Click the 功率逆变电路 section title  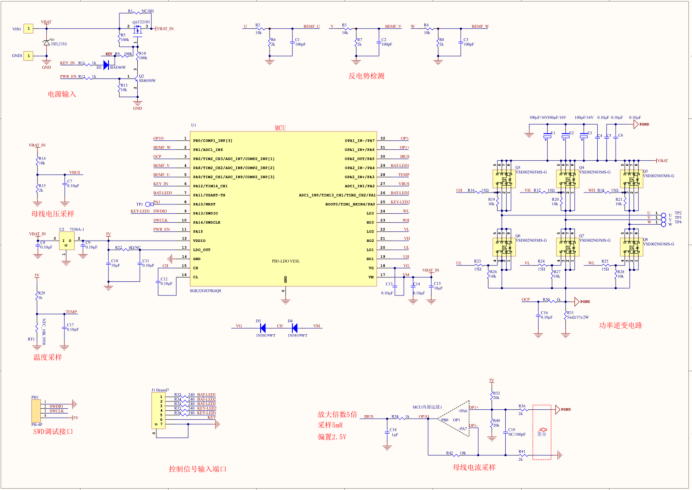point(620,325)
